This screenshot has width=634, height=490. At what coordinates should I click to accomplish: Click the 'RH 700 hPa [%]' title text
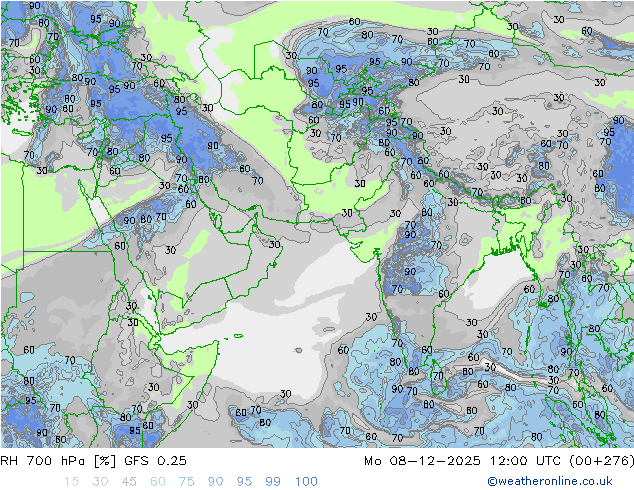pyautogui.click(x=58, y=461)
